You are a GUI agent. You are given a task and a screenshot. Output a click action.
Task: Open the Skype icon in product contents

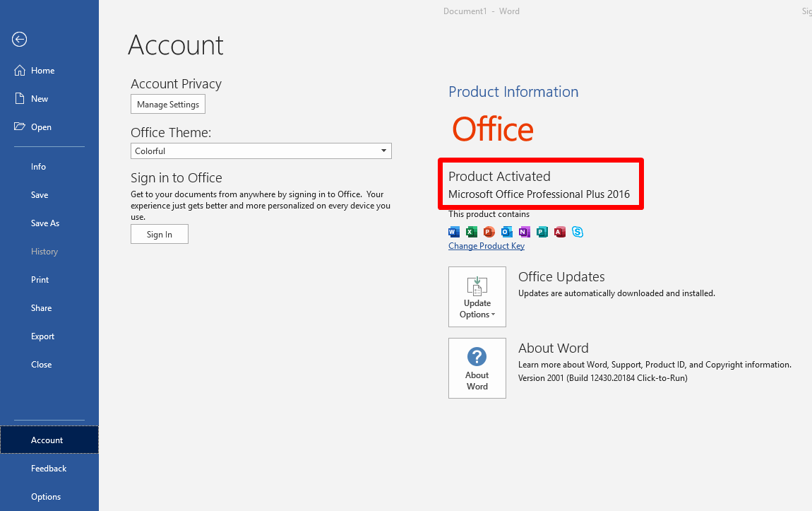pyautogui.click(x=578, y=232)
